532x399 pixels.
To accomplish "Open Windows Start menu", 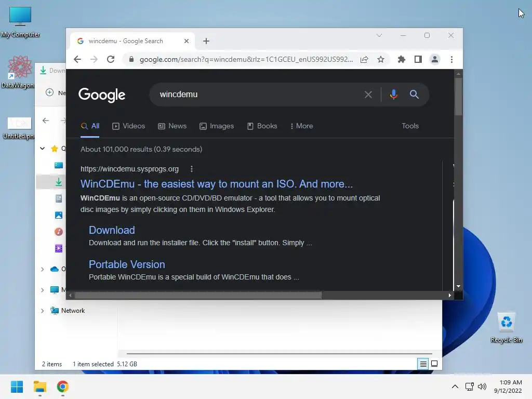I will (x=17, y=387).
